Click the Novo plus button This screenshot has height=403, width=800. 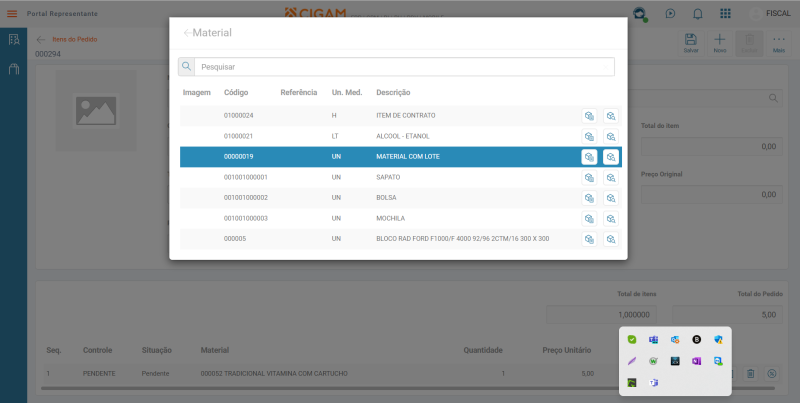(720, 43)
